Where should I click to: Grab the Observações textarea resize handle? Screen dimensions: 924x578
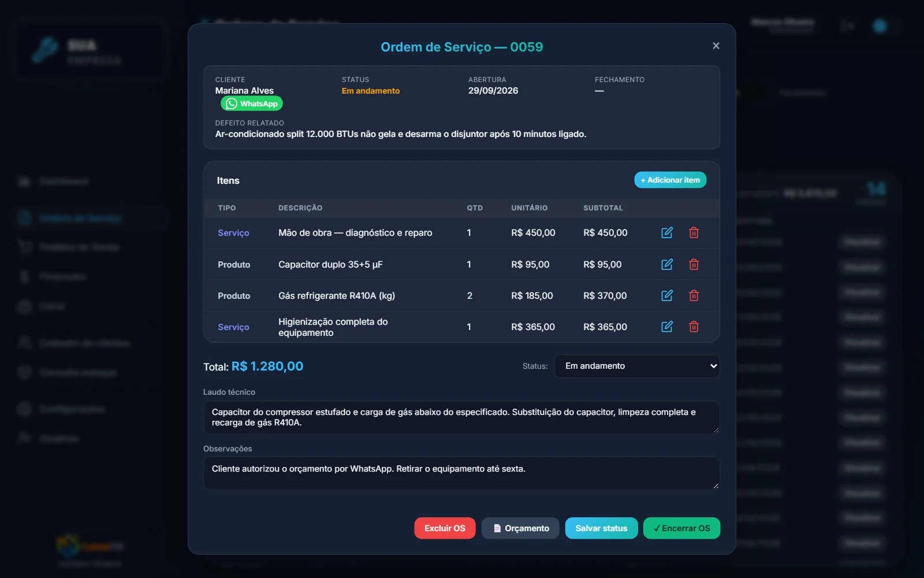point(716,486)
